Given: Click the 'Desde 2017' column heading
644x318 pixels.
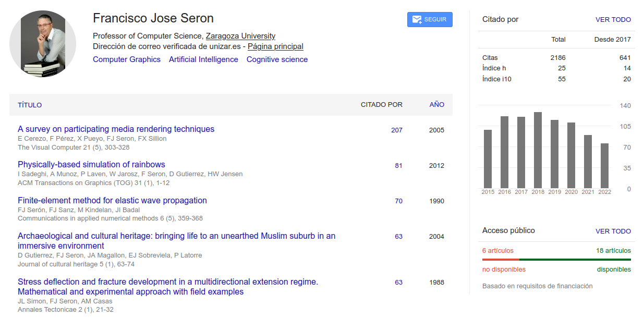Looking at the screenshot, I should [613, 39].
